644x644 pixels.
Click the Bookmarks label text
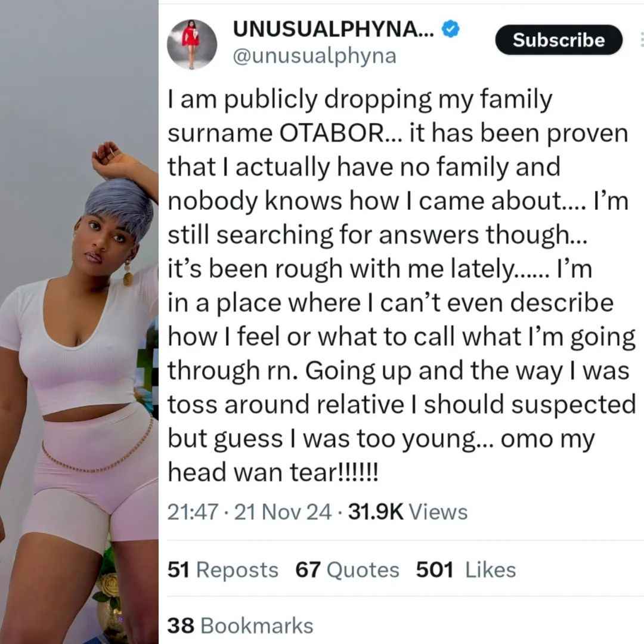pyautogui.click(x=256, y=626)
